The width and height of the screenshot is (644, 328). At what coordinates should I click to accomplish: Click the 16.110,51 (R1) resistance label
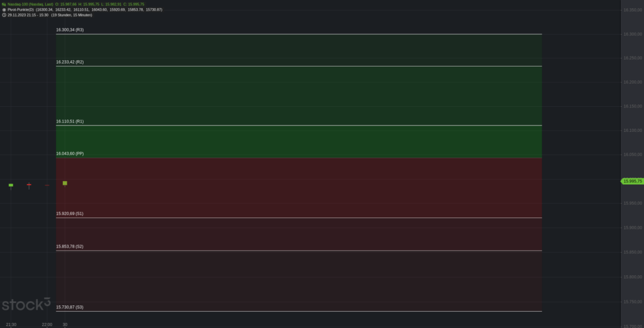click(70, 121)
